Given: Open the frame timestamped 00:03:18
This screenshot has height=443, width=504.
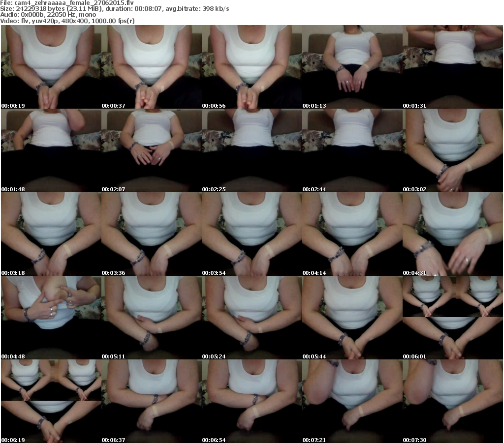Looking at the screenshot, I should click(51, 234).
